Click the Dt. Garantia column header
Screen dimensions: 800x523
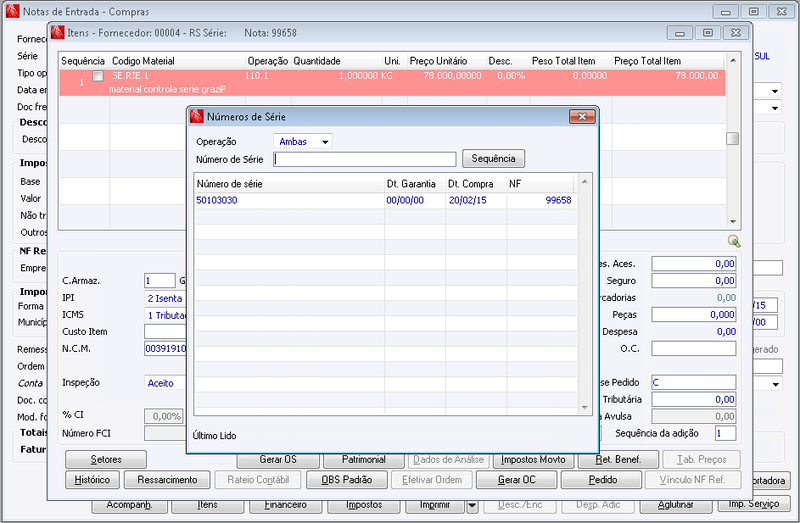(415, 184)
